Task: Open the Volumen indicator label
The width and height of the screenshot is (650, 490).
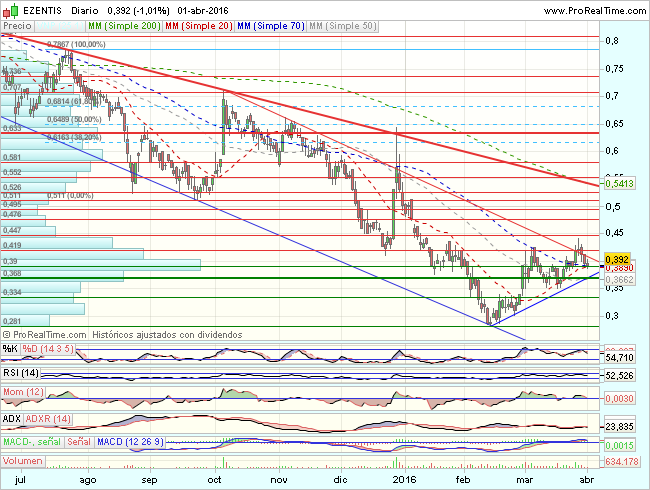Action: tap(23, 461)
